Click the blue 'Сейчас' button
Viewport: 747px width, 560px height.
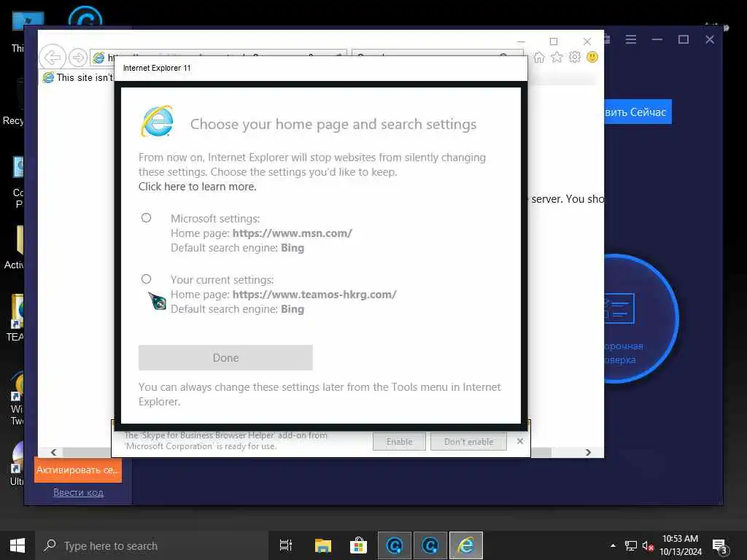(x=638, y=112)
